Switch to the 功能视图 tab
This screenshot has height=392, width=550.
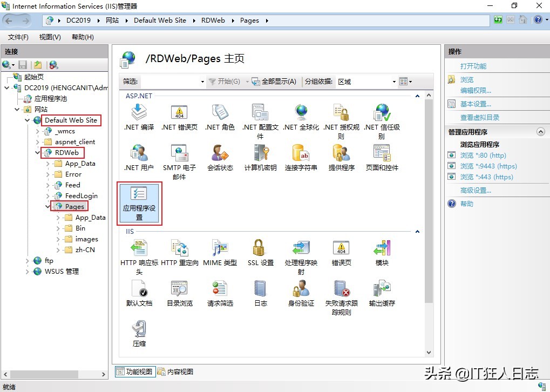point(135,371)
